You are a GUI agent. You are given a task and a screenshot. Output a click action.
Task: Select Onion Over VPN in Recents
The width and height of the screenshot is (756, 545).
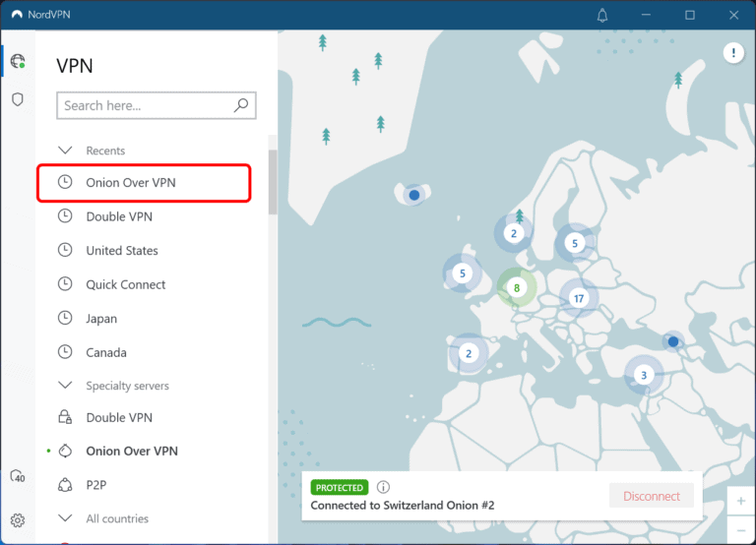143,183
